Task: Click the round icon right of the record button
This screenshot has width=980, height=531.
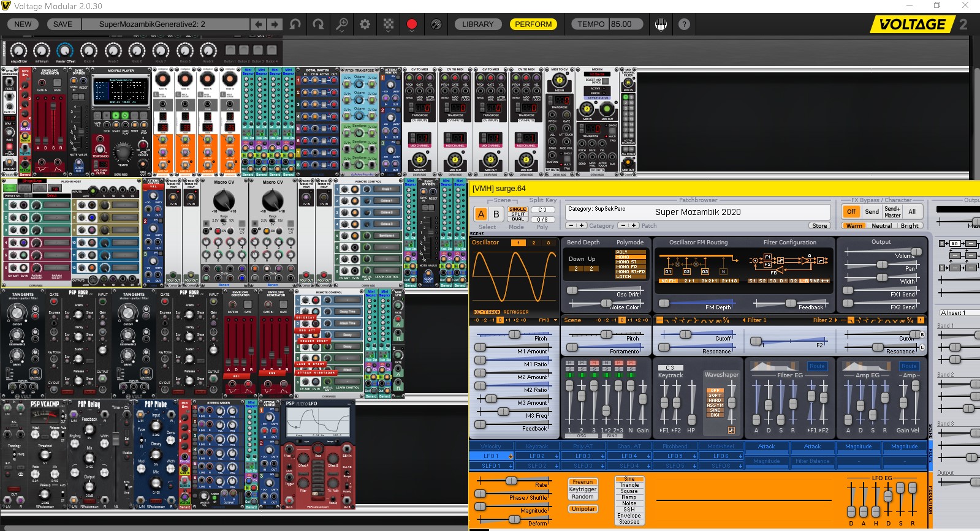Action: tap(436, 24)
